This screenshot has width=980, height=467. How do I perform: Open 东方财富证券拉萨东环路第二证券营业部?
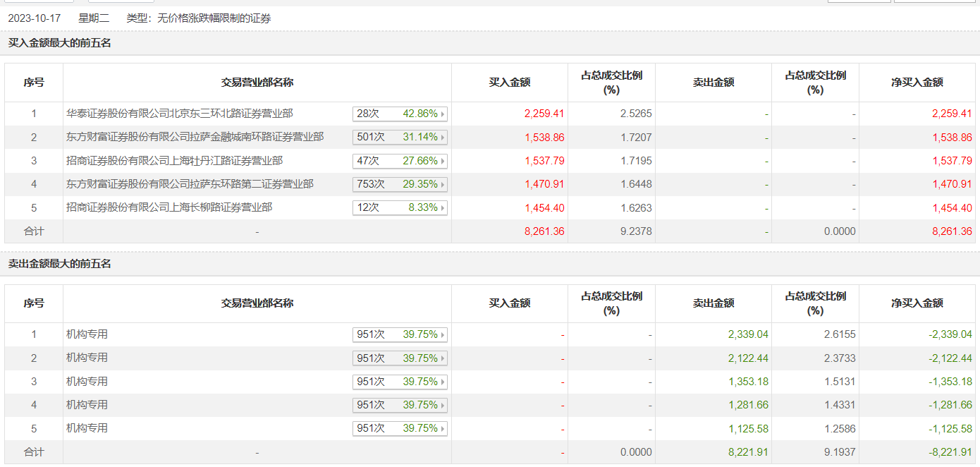tap(190, 184)
